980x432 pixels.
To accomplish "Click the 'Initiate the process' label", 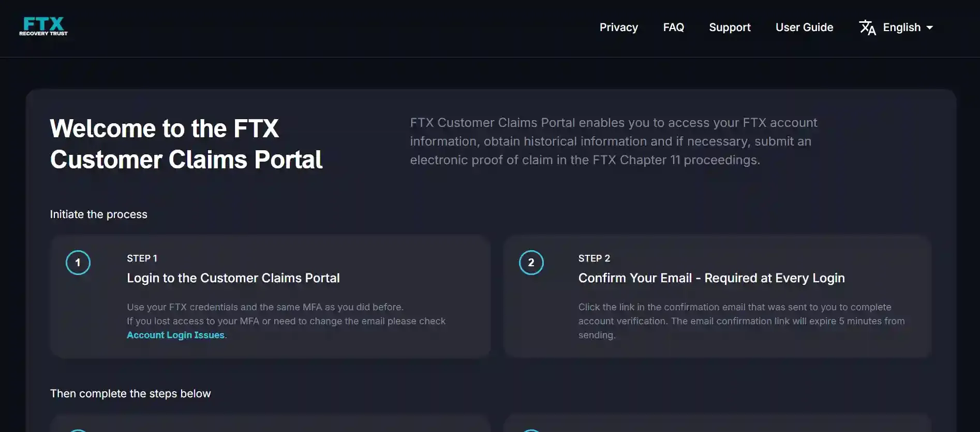I will (98, 214).
